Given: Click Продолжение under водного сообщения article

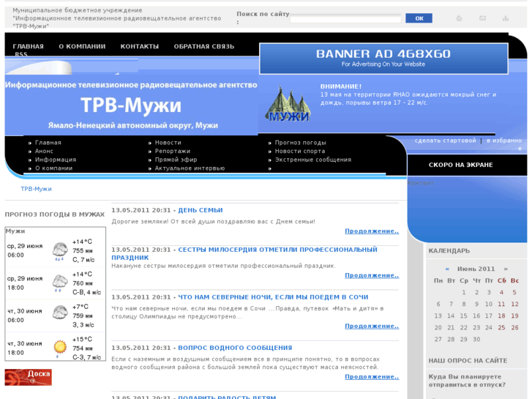Looking at the screenshot, I should [372, 376].
